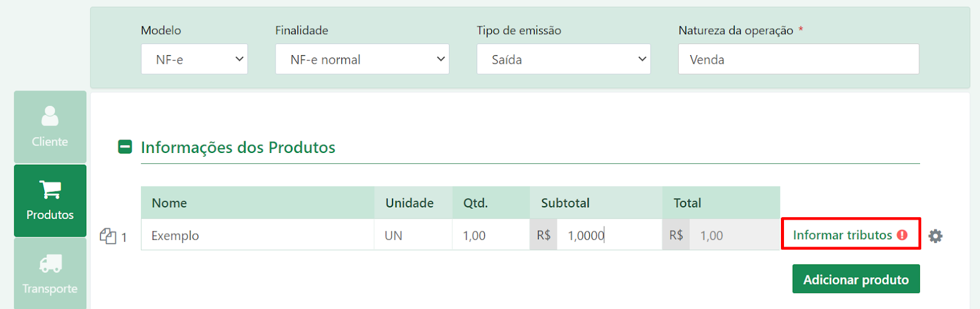Click the greyed Total value field
The width and height of the screenshot is (980, 309).
tap(735, 235)
